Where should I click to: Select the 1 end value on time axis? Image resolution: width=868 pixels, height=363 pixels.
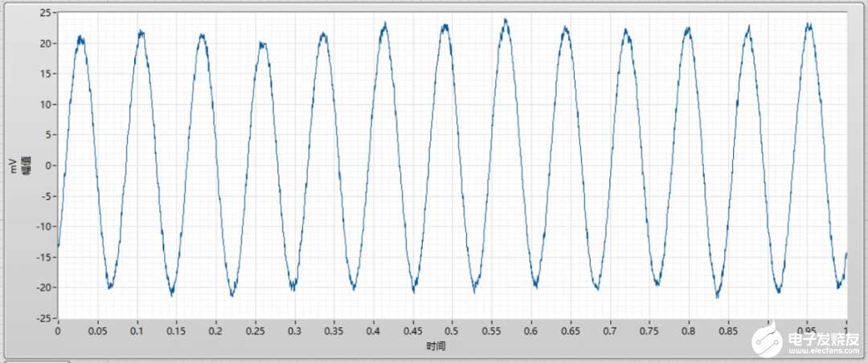[x=846, y=331]
